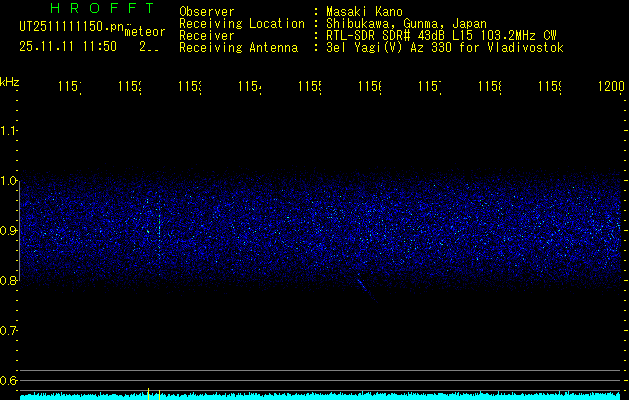Click the 1.0 frequency axis label
The width and height of the screenshot is (629, 400).
click(x=9, y=181)
